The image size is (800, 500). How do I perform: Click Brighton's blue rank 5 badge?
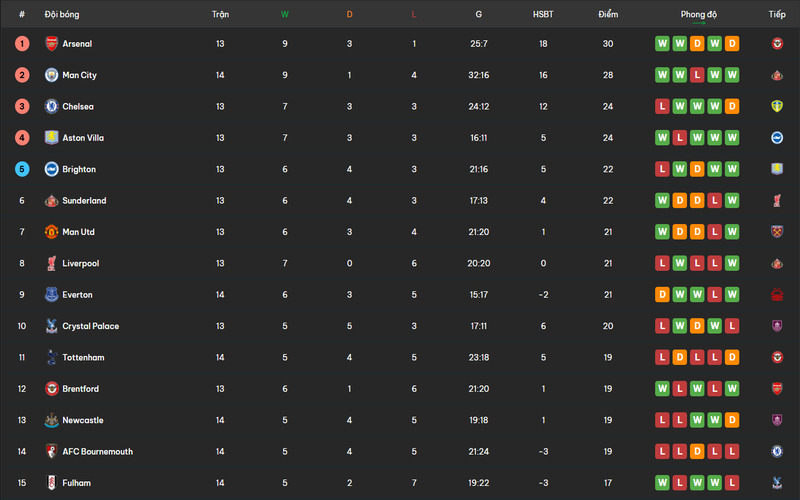22,169
